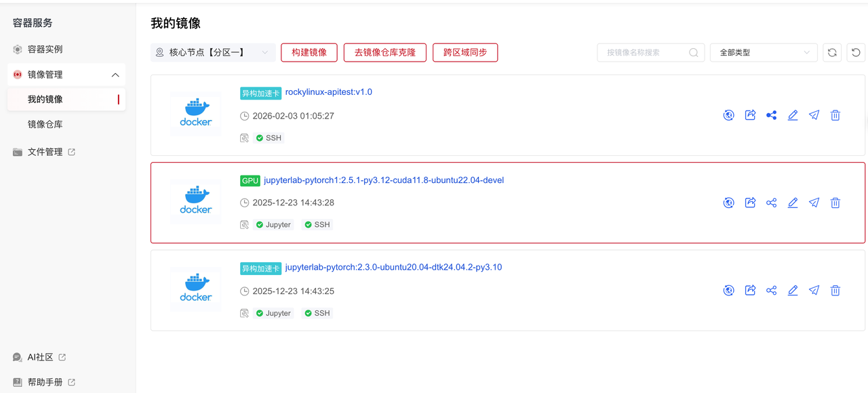Click the 构建镜像 button
868x393 pixels.
(309, 52)
